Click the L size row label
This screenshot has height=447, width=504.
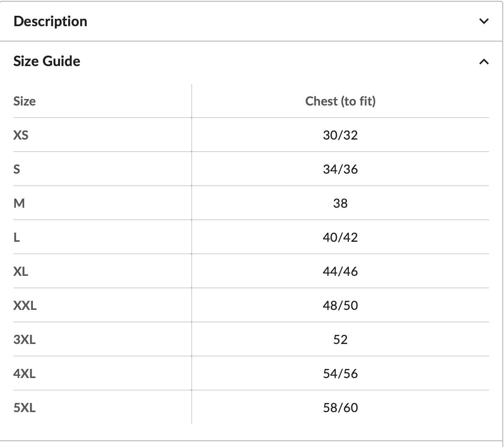click(17, 237)
